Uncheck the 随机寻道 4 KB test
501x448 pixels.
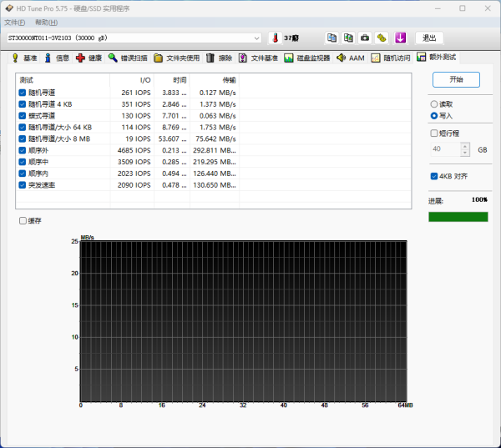tap(23, 104)
